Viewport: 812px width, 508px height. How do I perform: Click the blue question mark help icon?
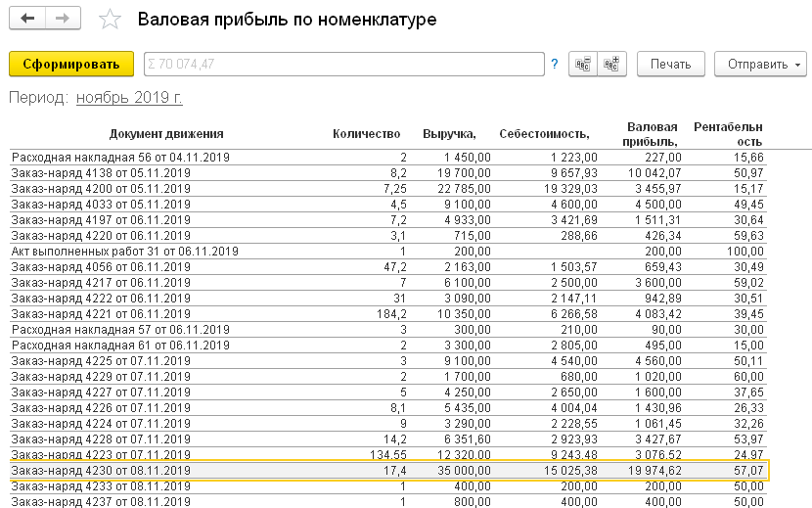pos(555,65)
